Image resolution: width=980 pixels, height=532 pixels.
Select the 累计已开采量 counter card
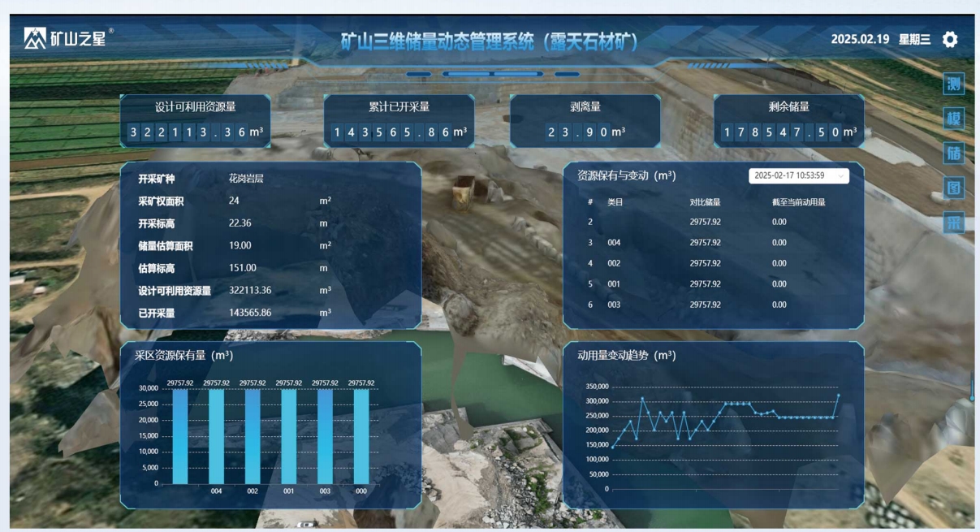click(x=399, y=122)
